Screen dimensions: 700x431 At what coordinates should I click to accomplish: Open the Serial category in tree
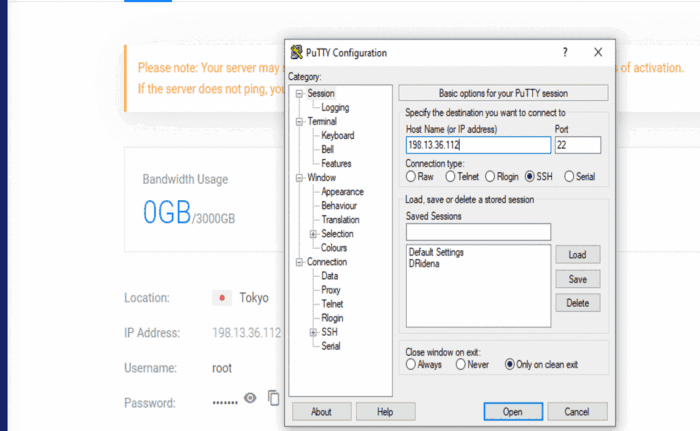(331, 346)
